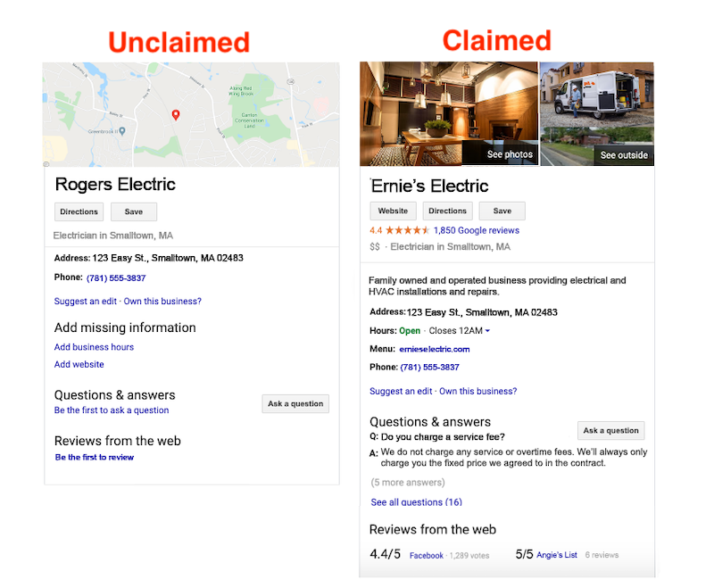
Task: Open the ernieselectric.com menu link
Action: (435, 349)
